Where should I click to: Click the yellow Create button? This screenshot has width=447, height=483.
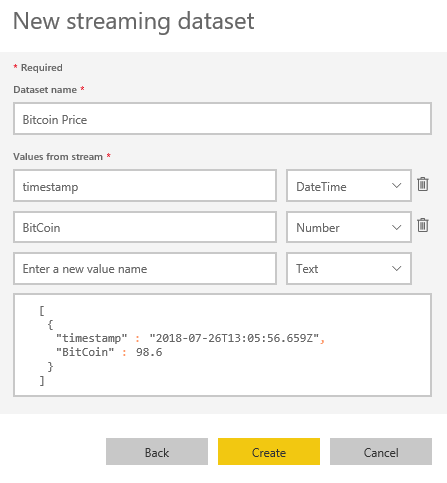tap(269, 452)
